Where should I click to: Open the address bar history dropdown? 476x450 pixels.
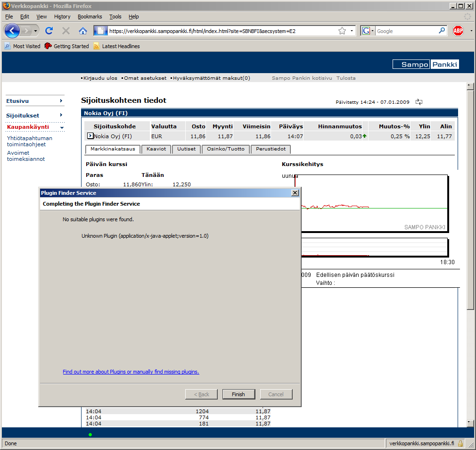[352, 31]
